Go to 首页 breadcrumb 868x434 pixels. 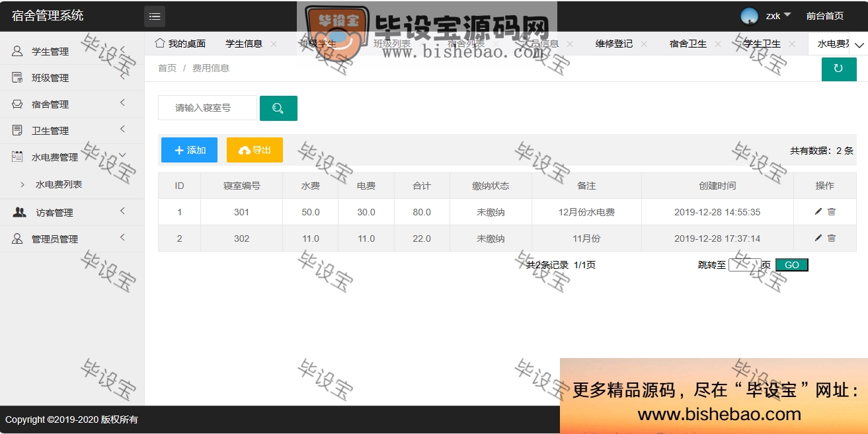167,68
